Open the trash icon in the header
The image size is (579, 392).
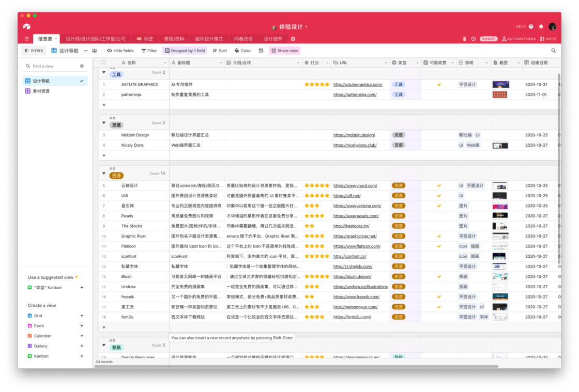[x=465, y=39]
